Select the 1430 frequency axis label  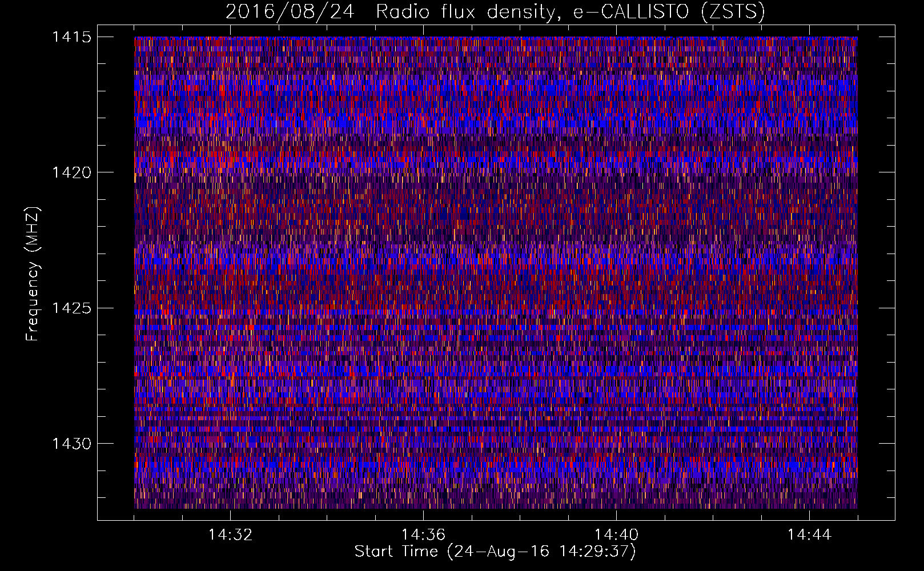[71, 444]
